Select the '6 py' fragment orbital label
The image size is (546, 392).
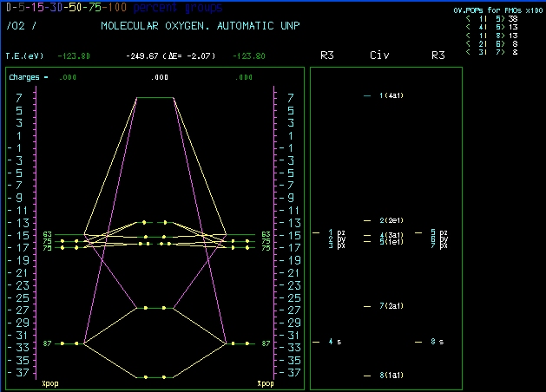click(x=439, y=238)
